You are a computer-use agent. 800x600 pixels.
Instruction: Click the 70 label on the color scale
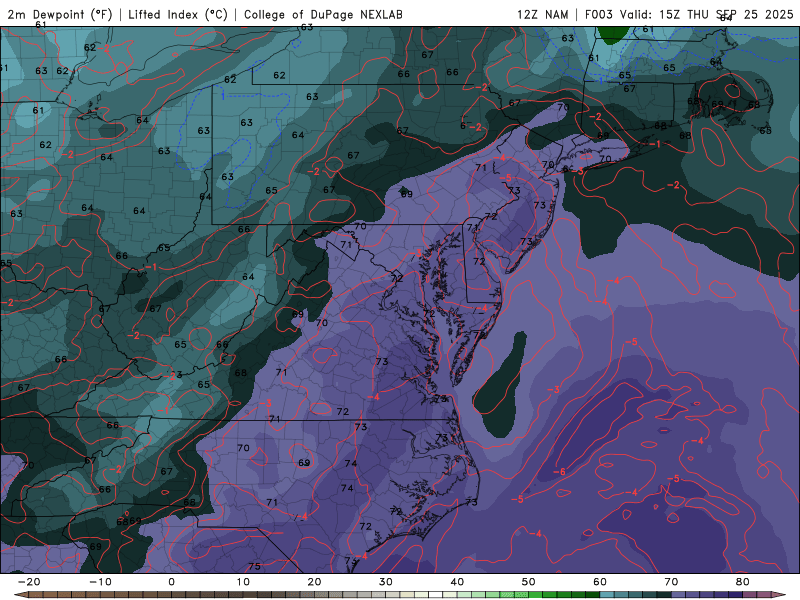tap(671, 582)
